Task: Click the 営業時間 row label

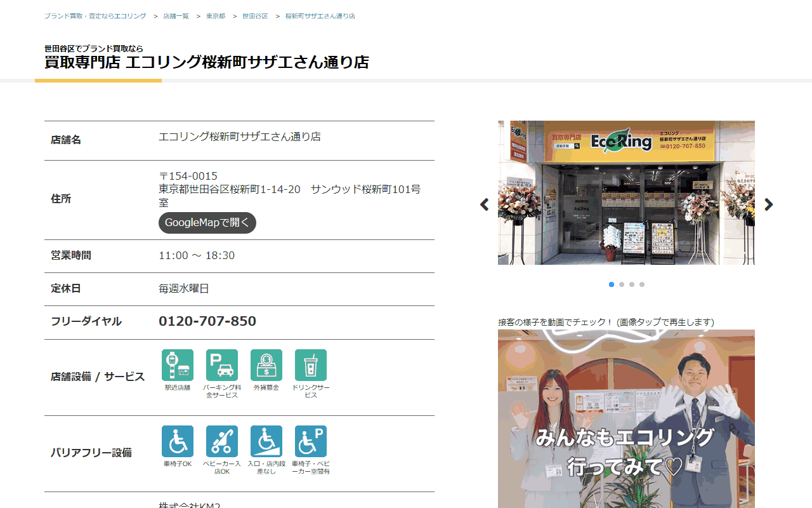Action: (x=71, y=255)
